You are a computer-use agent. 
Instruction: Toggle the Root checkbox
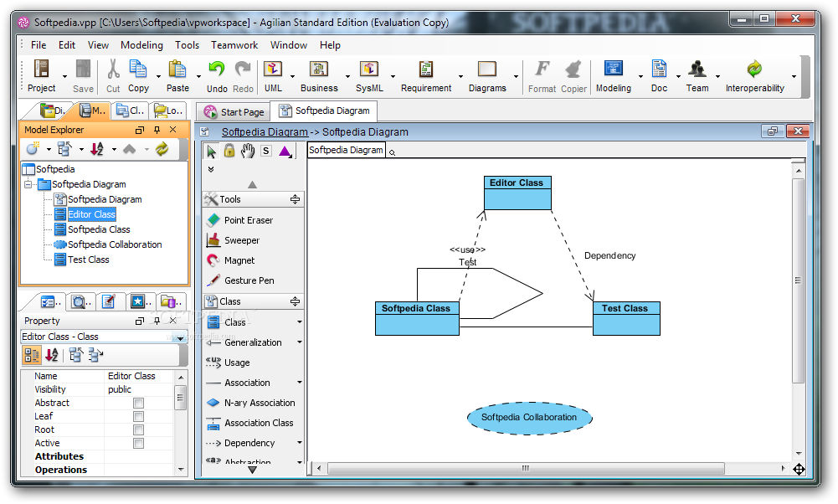tap(138, 429)
